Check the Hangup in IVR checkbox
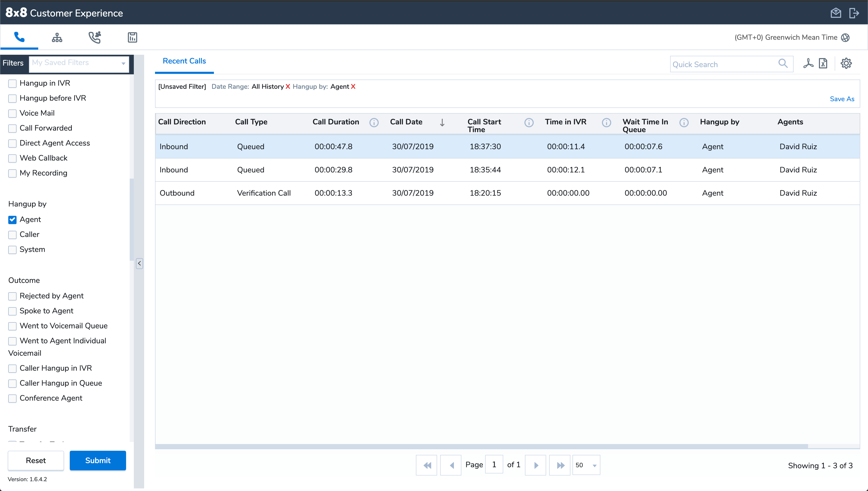 point(12,83)
